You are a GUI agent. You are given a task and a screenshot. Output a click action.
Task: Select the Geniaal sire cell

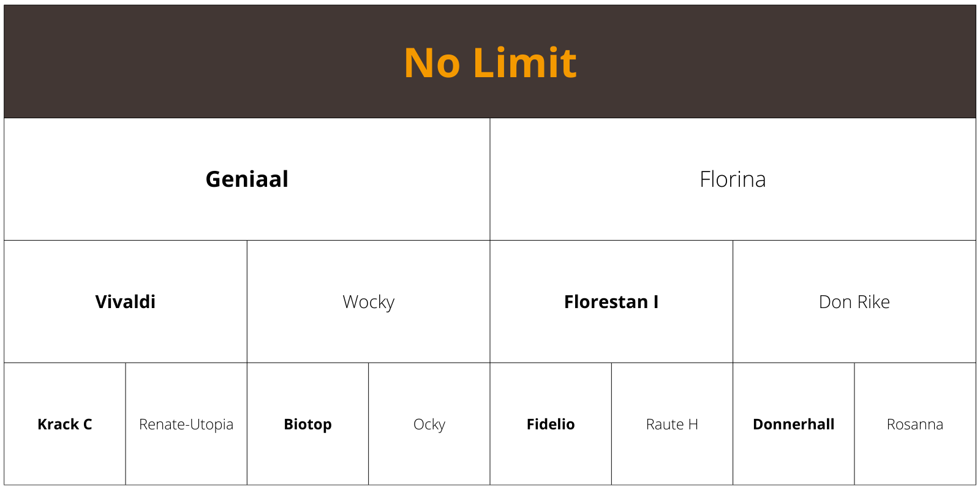[247, 179]
